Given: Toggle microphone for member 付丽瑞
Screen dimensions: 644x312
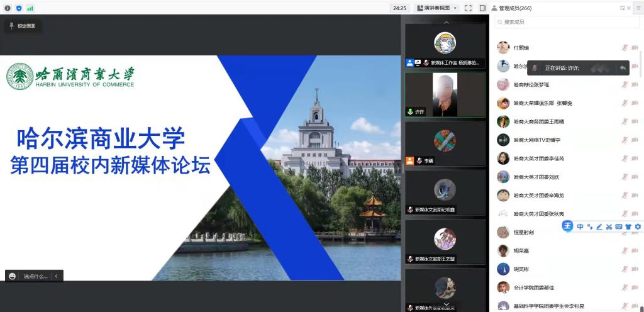Looking at the screenshot, I should pos(625,48).
